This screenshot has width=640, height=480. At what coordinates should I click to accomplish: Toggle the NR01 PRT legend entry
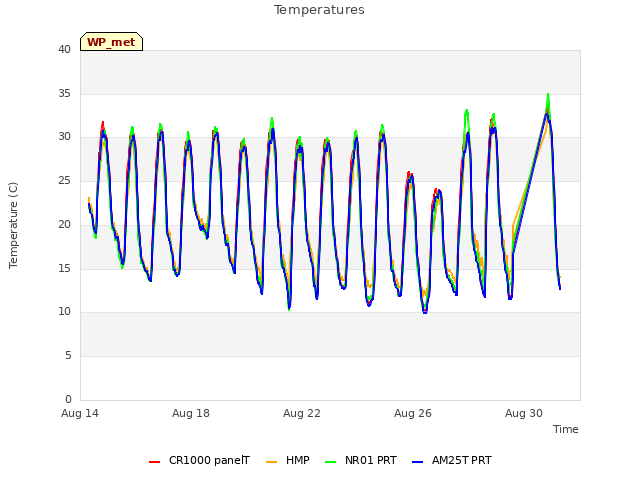[x=361, y=460]
